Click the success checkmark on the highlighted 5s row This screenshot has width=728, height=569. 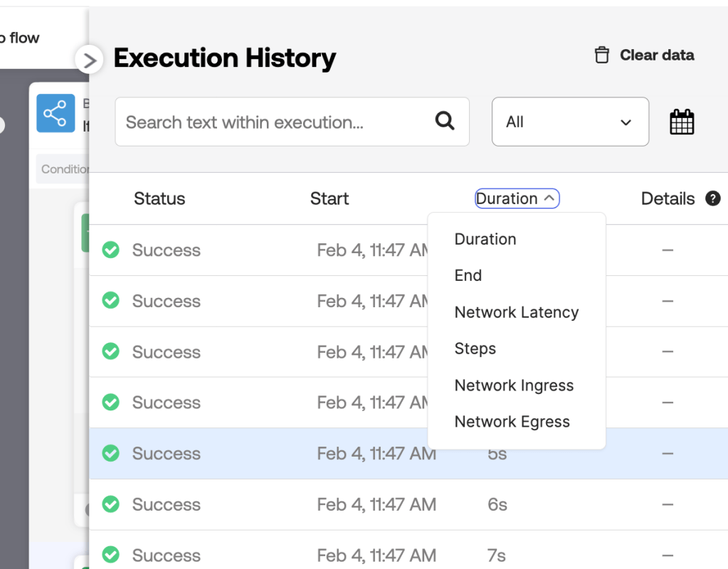(x=111, y=453)
